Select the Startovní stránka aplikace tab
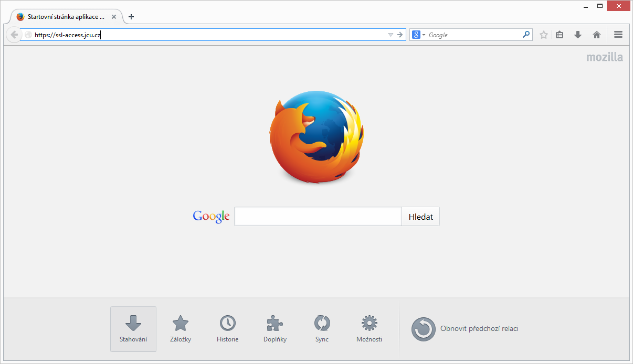The image size is (633, 364). coord(65,17)
